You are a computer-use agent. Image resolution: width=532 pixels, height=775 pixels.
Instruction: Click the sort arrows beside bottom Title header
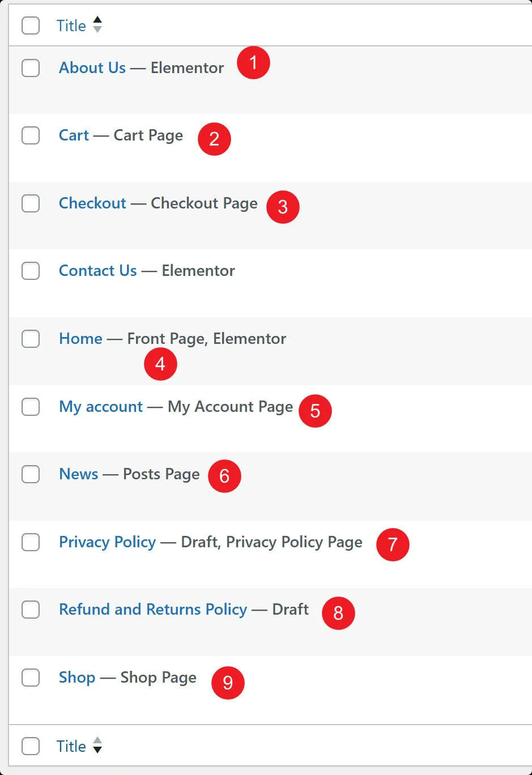[x=97, y=745]
